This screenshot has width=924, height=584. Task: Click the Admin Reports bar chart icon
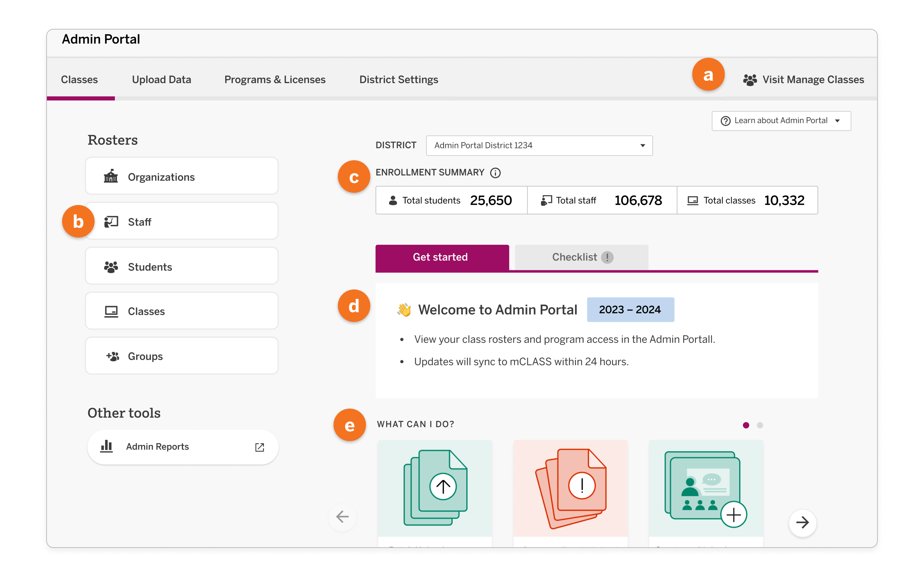107,446
